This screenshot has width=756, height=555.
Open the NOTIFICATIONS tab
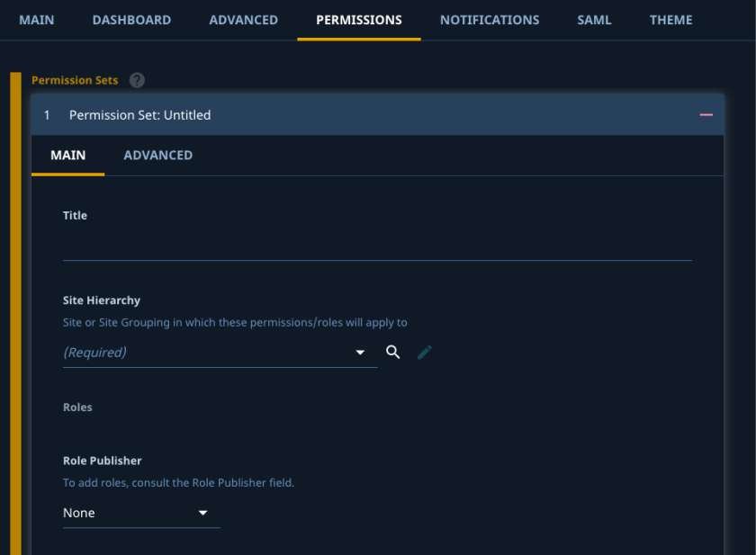pos(490,20)
